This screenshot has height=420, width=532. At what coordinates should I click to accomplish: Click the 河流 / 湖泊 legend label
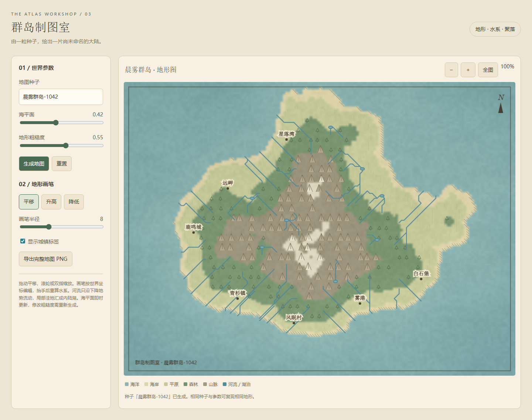point(239,385)
